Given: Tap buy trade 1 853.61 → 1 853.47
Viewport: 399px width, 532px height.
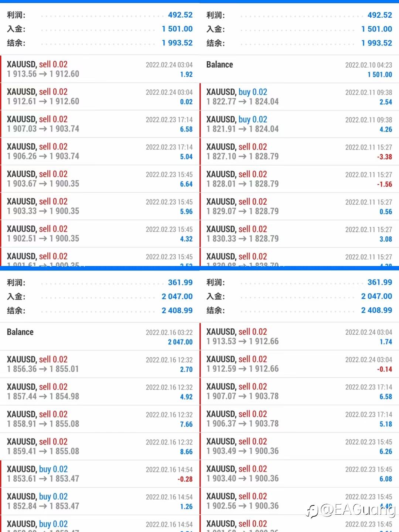Looking at the screenshot, I should click(100, 474).
